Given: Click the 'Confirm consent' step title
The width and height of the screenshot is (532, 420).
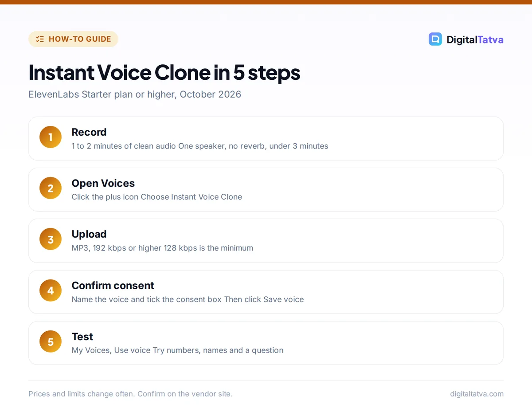Looking at the screenshot, I should tap(113, 286).
